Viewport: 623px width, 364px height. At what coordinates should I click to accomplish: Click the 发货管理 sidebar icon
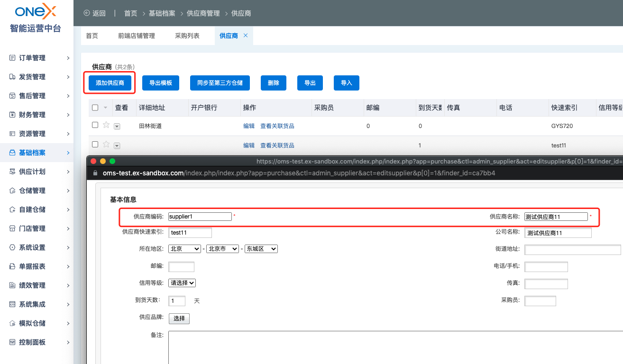point(13,77)
